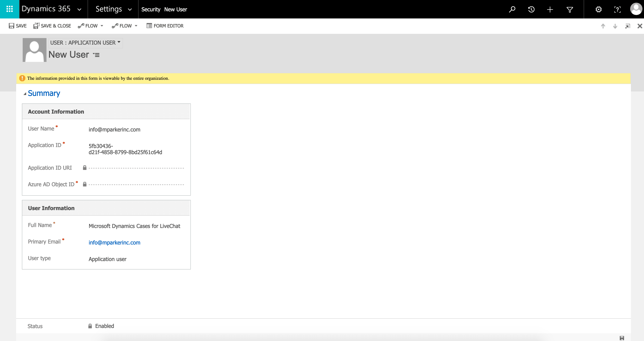
Task: Click the Application ID URI empty field
Action: pos(136,168)
